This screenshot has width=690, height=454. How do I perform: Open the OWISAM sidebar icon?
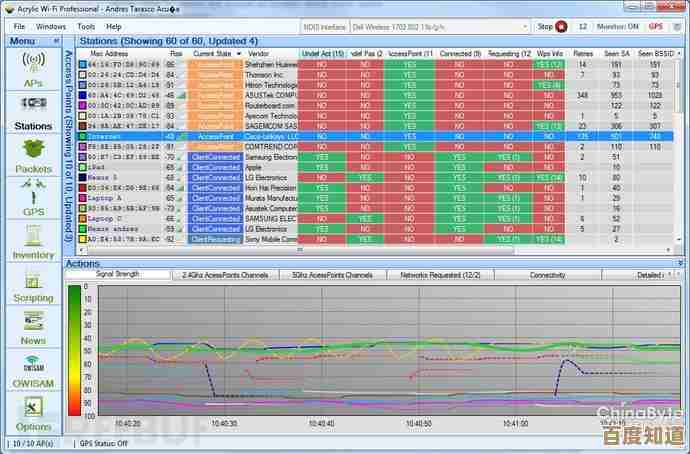(32, 370)
